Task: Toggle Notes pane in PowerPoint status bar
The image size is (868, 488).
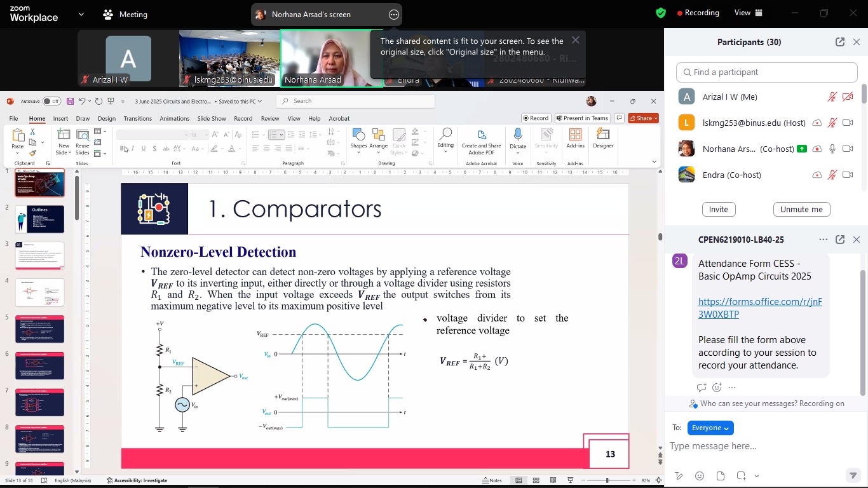Action: point(492,480)
